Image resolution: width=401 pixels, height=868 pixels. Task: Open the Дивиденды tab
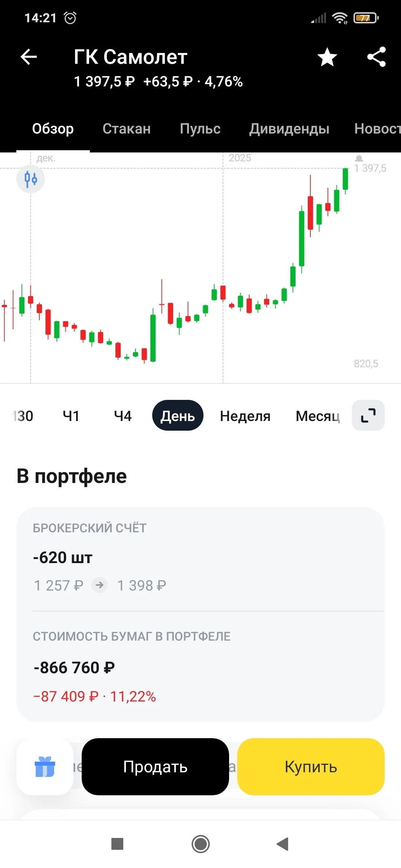point(289,129)
